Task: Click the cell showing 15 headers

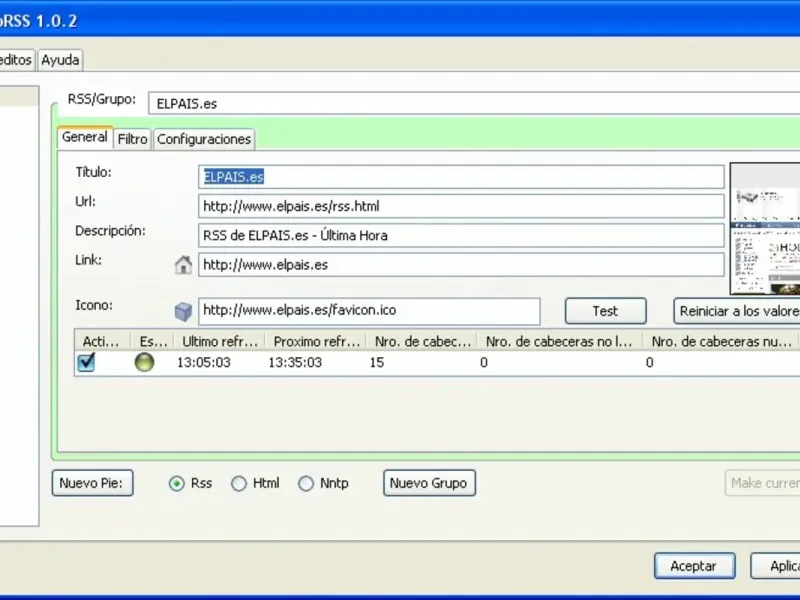Action: click(377, 363)
